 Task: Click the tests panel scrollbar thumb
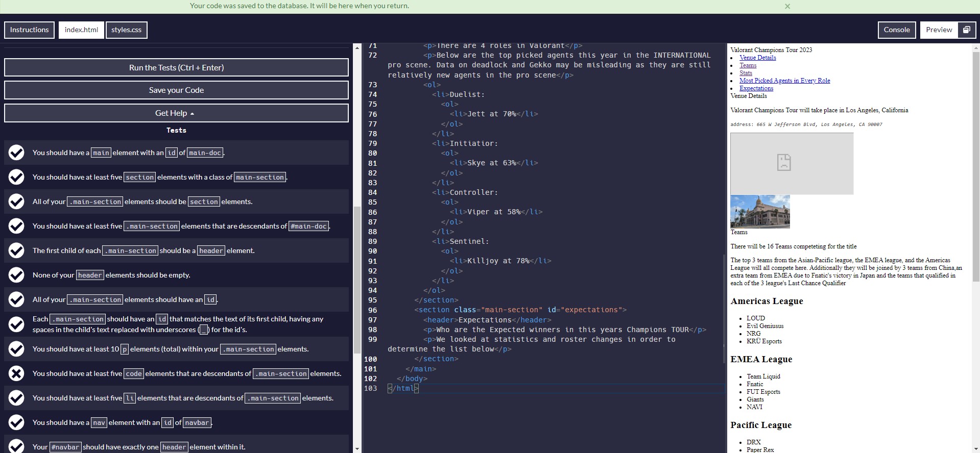click(x=357, y=280)
